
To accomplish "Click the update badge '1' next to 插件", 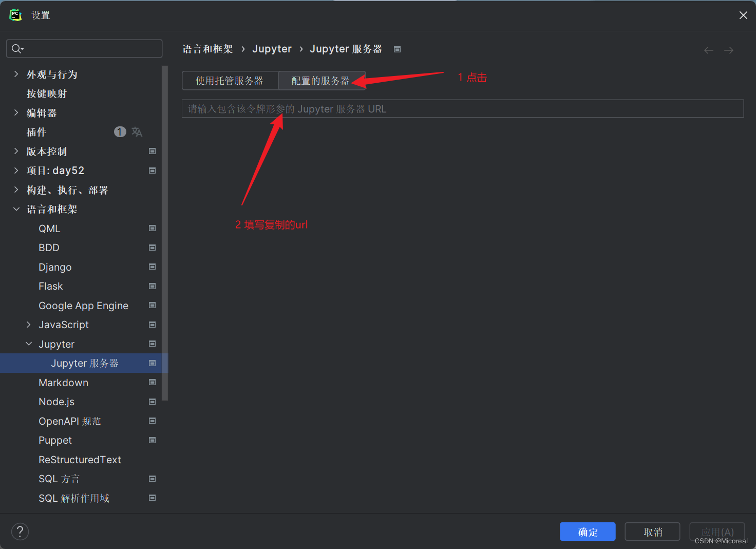I will click(120, 132).
